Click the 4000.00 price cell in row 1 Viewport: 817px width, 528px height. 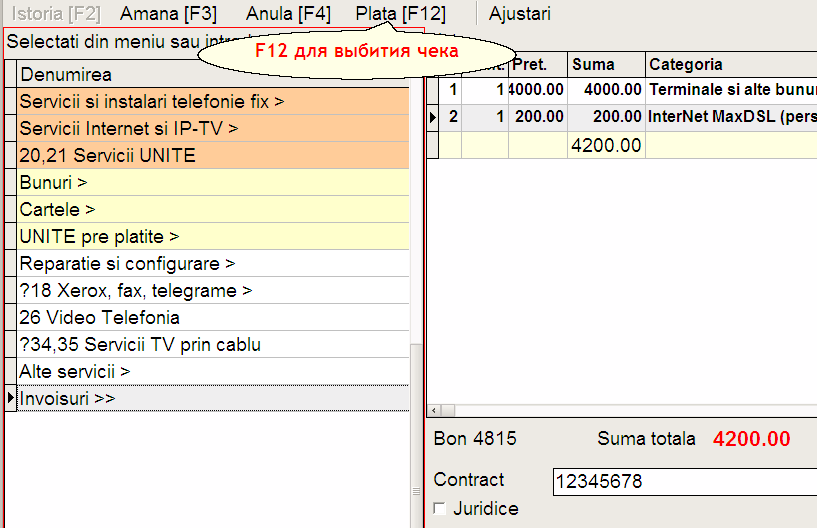pos(538,90)
